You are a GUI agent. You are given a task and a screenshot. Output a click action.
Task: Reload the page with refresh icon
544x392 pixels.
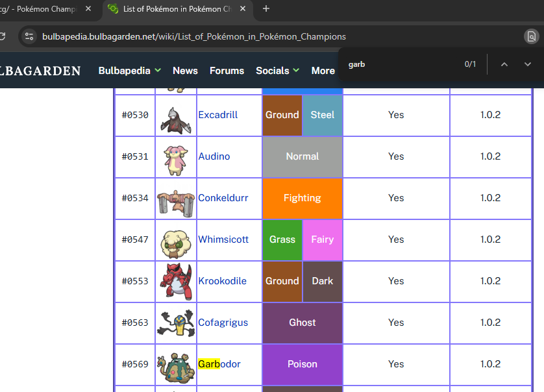click(x=2, y=36)
